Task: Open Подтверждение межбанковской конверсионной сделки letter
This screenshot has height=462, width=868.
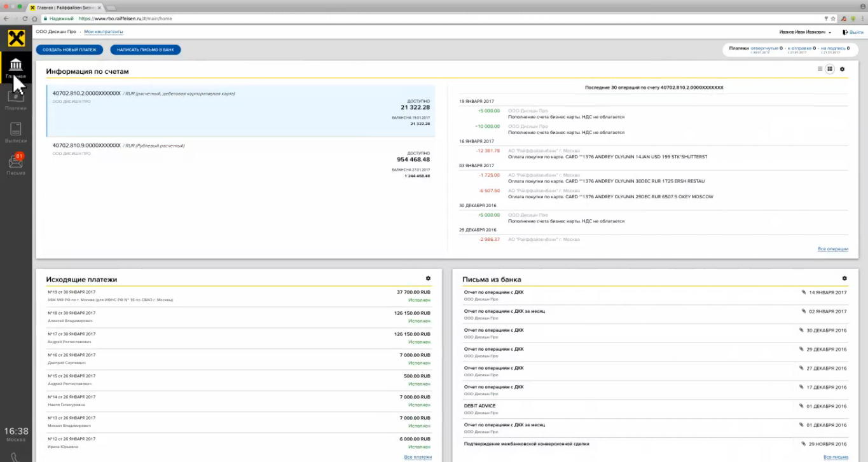Action: (655, 444)
